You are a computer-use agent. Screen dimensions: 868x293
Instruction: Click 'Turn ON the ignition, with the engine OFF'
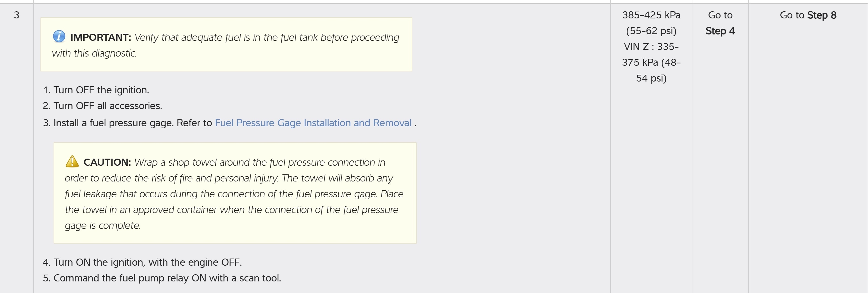click(147, 262)
